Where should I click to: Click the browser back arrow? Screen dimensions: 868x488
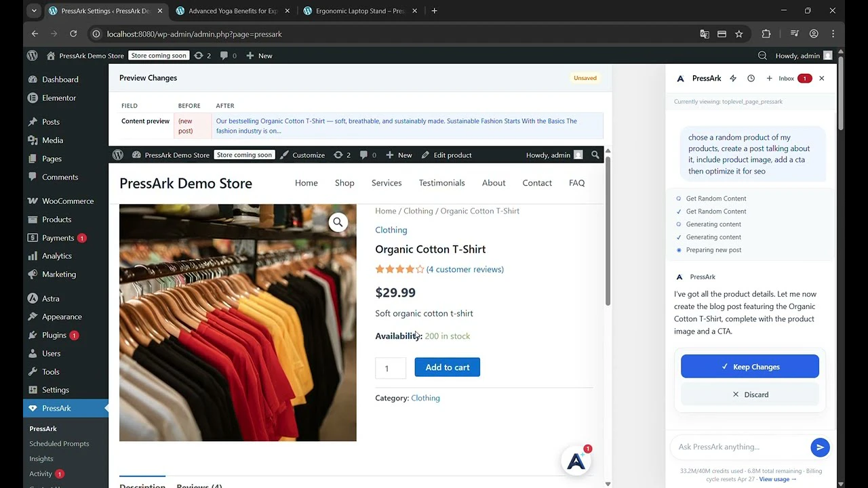pos(35,34)
